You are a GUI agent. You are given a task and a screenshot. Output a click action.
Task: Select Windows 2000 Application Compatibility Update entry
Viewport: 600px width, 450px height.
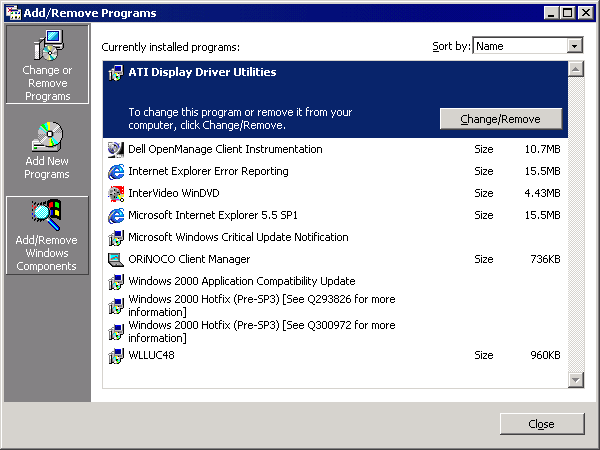[x=241, y=282]
